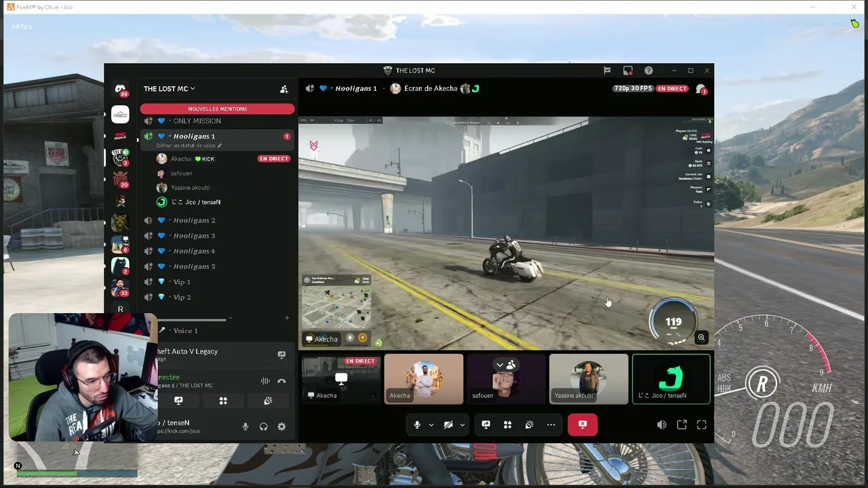Image resolution: width=868 pixels, height=488 pixels.
Task: Join the ONLY MISSION voice channel
Action: [217, 121]
